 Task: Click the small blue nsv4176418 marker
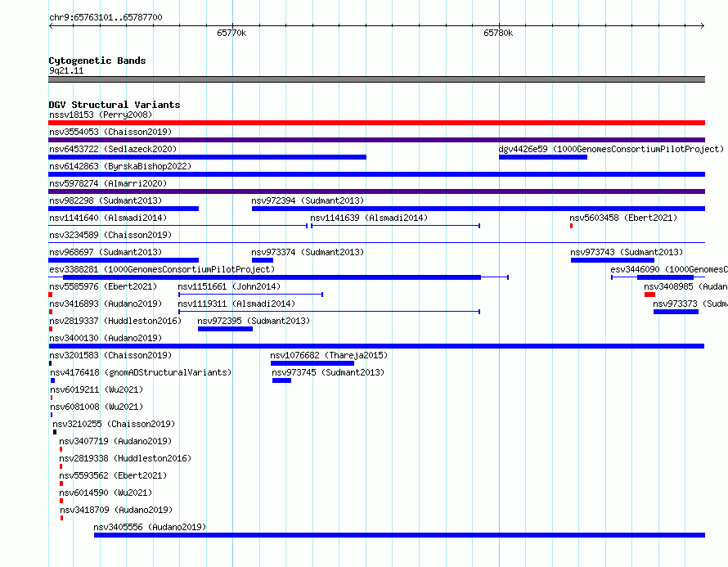coord(52,380)
